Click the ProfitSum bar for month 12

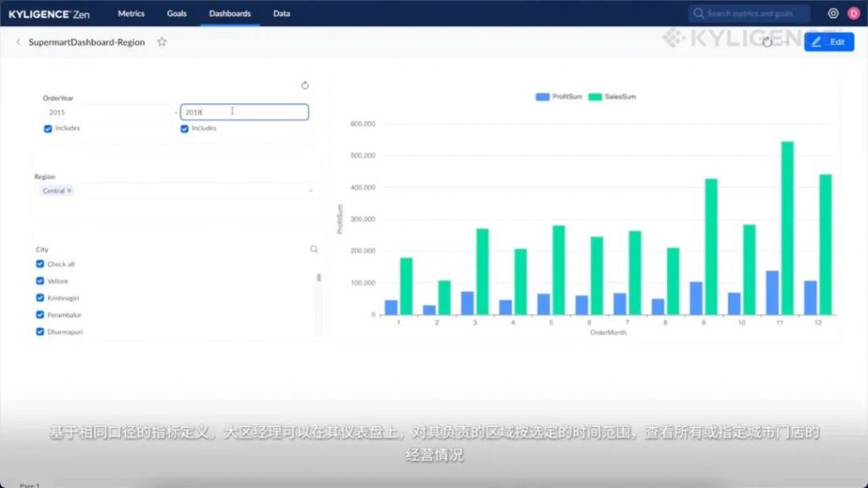click(x=810, y=297)
